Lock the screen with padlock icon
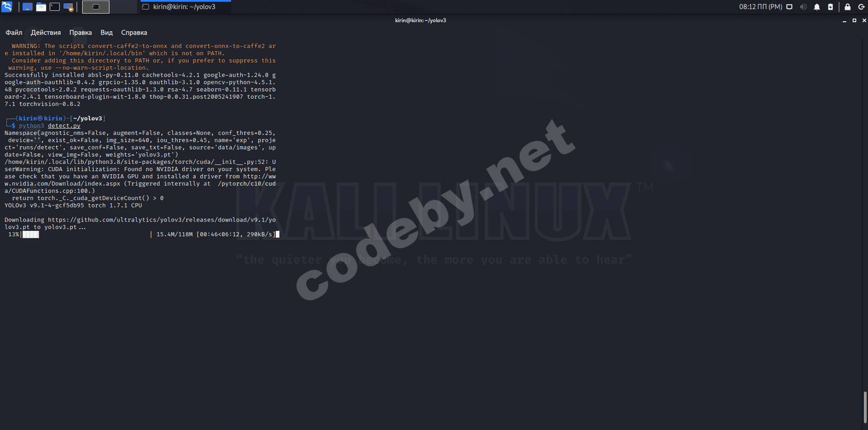 pyautogui.click(x=847, y=7)
